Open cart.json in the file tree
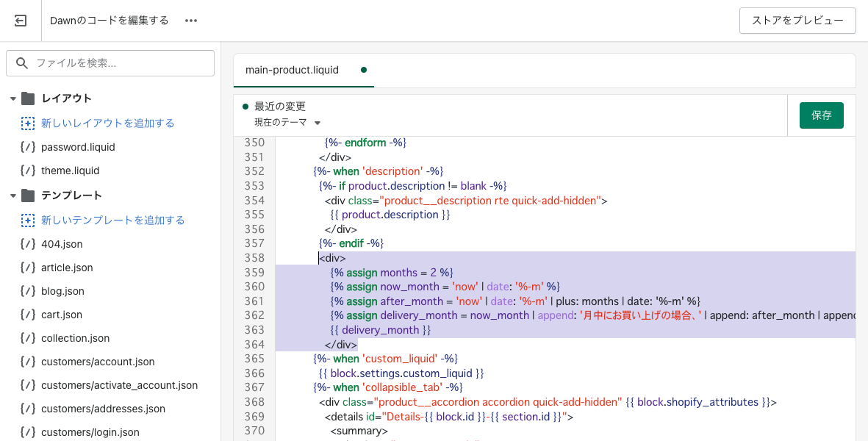 pos(62,315)
